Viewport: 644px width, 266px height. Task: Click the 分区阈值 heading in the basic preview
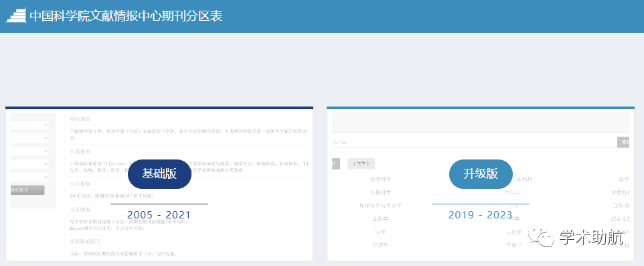[x=80, y=209]
